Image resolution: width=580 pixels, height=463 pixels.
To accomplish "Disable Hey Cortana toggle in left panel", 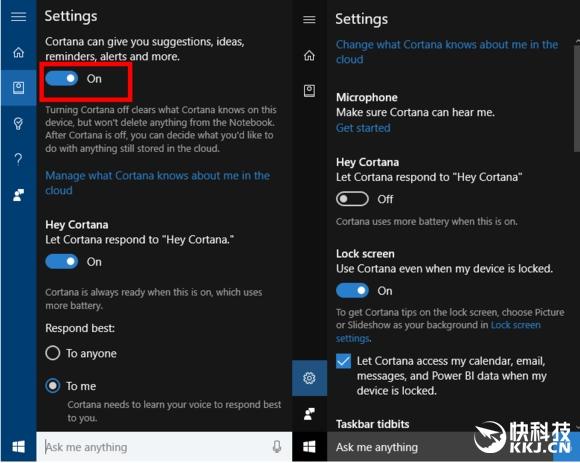I will click(62, 261).
